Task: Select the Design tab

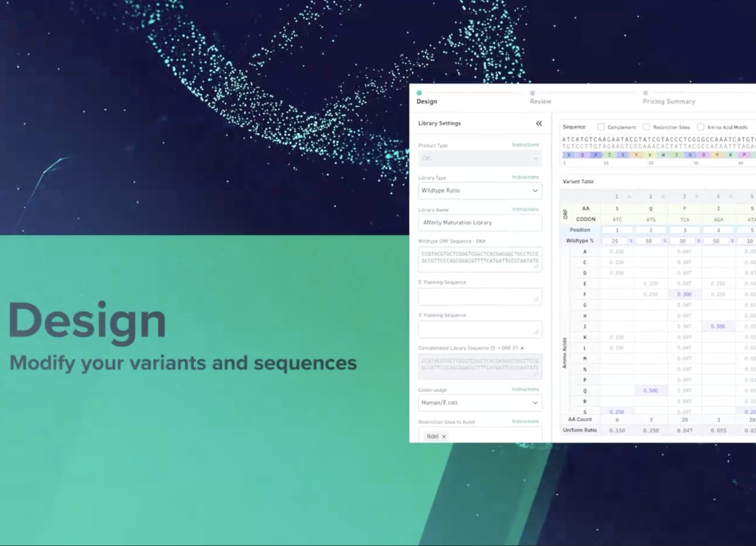Action: click(x=426, y=101)
